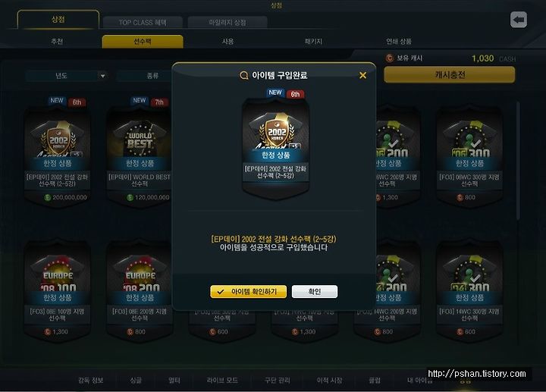Viewport: 546px width, 392px height.
Task: Click the 확인 button
Action: tap(315, 291)
